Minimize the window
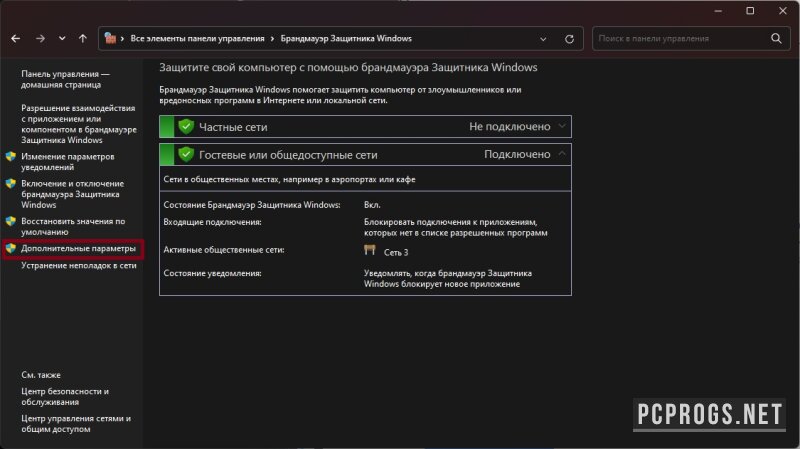 point(718,11)
